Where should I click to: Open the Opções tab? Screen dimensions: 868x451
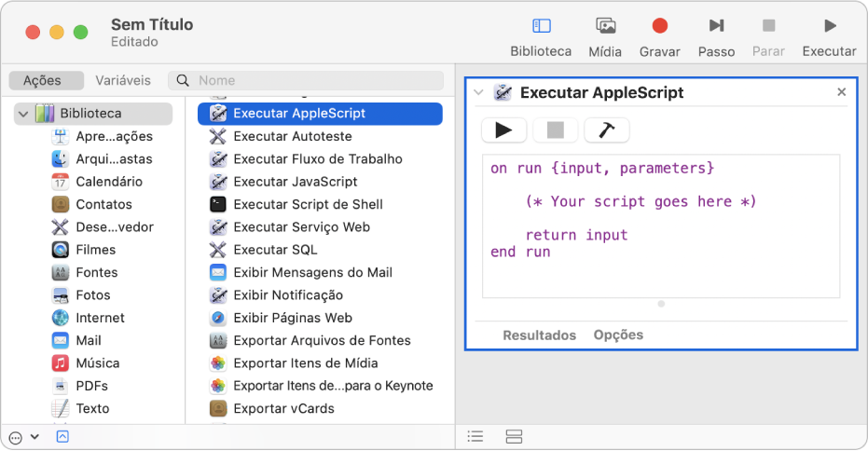(618, 335)
